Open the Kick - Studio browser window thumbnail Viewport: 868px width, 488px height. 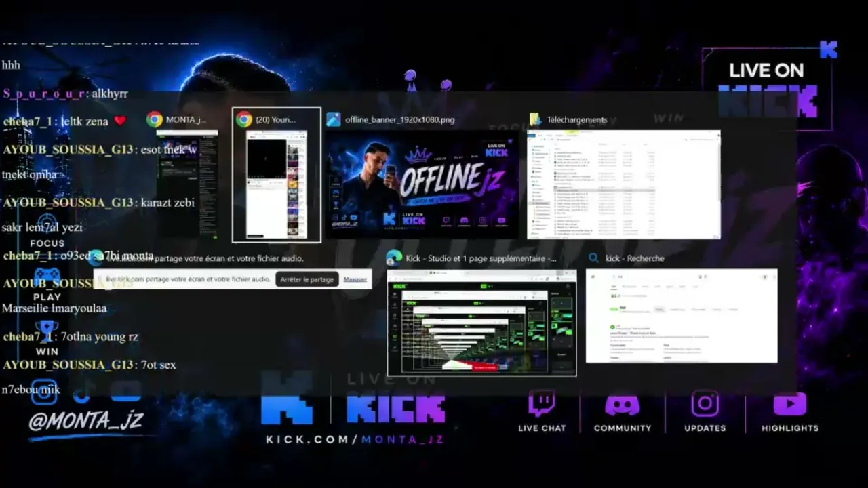481,323
